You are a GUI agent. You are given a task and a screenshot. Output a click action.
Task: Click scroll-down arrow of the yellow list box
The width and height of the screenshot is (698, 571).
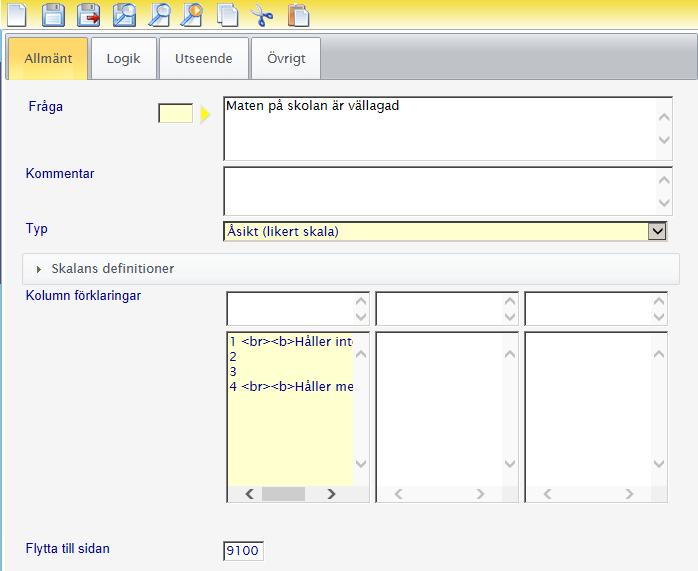pyautogui.click(x=361, y=464)
